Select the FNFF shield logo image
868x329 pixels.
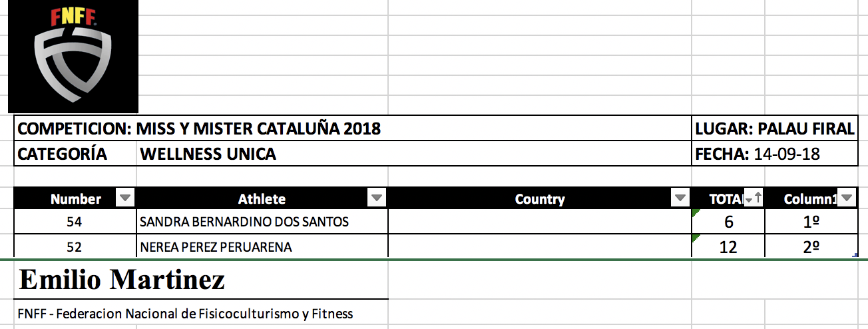click(73, 57)
